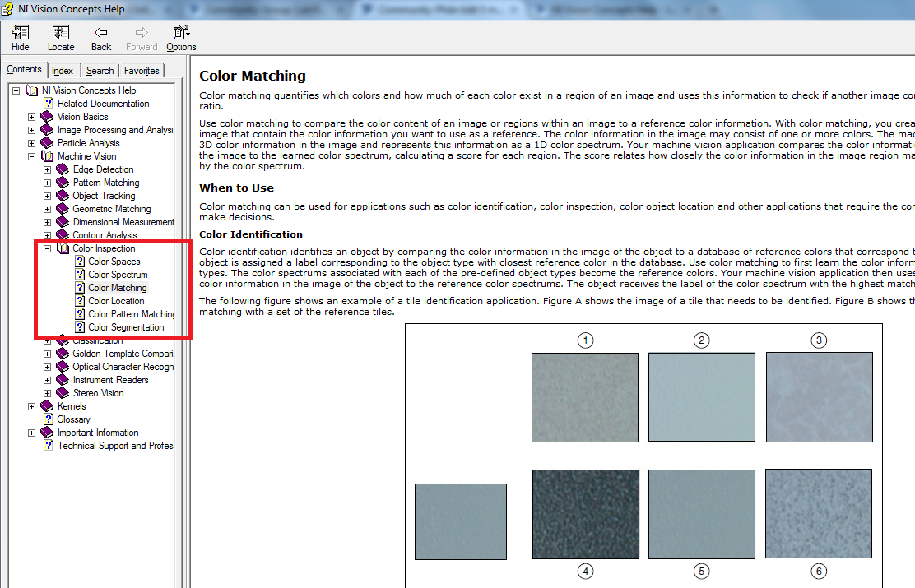Screen dimensions: 915x588
Task: Click the Forward arrow icon
Action: [142, 32]
